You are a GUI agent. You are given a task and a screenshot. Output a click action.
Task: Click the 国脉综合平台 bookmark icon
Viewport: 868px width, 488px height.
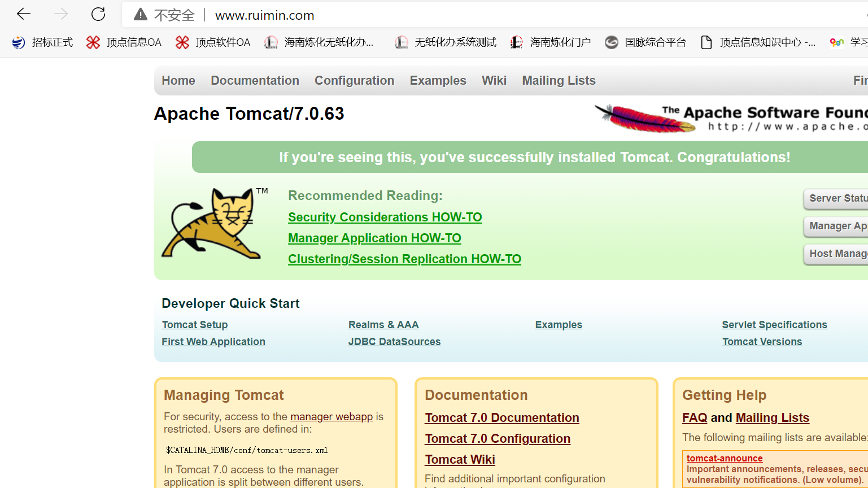click(x=612, y=42)
